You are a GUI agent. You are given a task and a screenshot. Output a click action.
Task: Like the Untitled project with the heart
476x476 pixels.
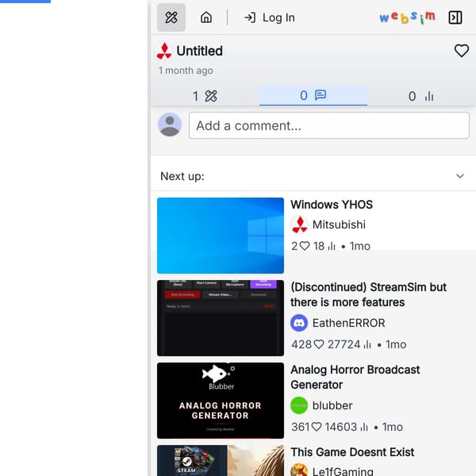coord(462,51)
